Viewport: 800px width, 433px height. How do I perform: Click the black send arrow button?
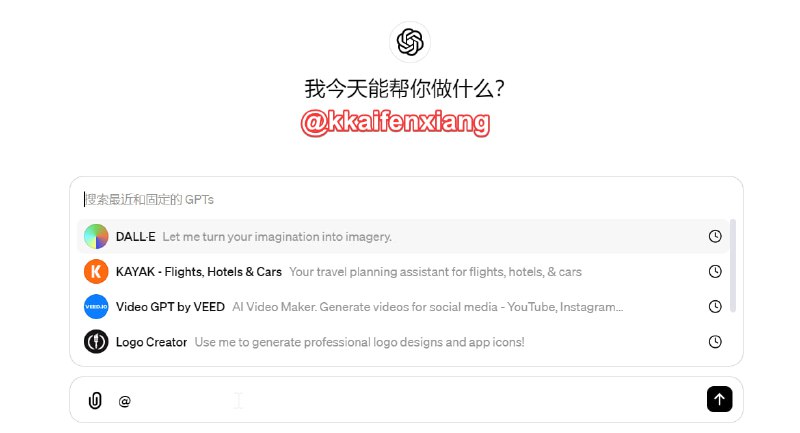point(719,399)
